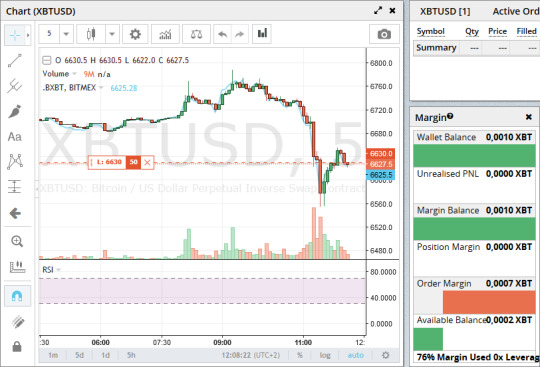Open the RSI indicator dropdown
Image resolution: width=540 pixels, height=367 pixels.
(x=59, y=270)
